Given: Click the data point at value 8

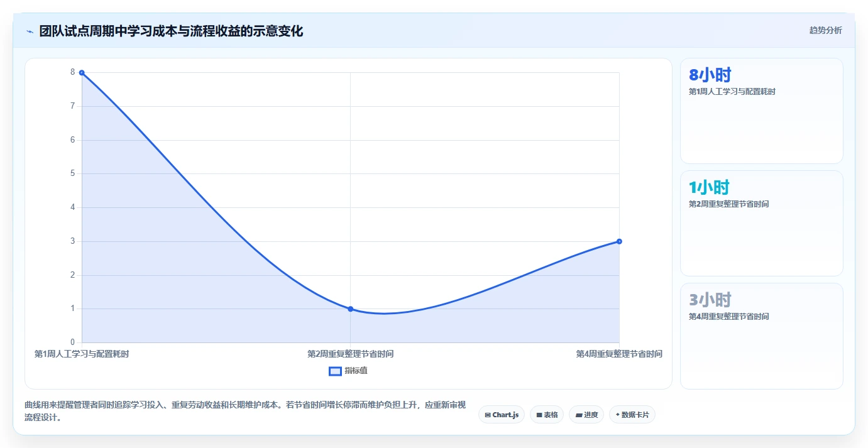Looking at the screenshot, I should 82,73.
